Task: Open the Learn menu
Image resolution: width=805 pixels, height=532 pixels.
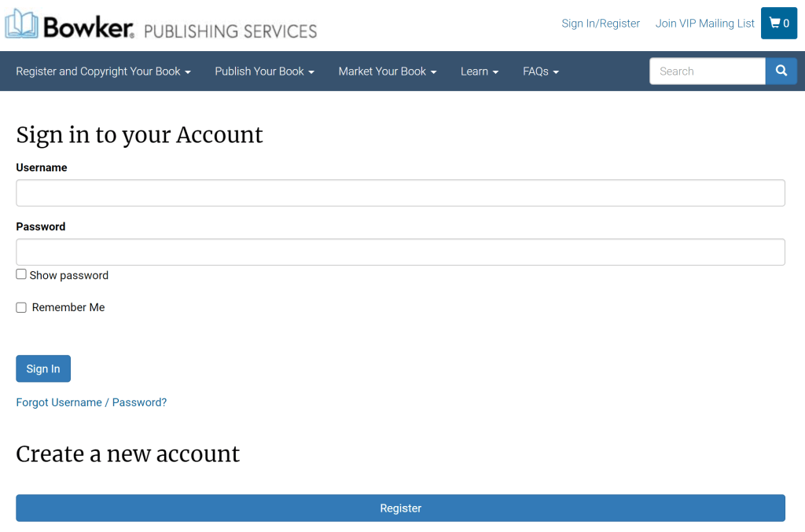Action: click(479, 72)
